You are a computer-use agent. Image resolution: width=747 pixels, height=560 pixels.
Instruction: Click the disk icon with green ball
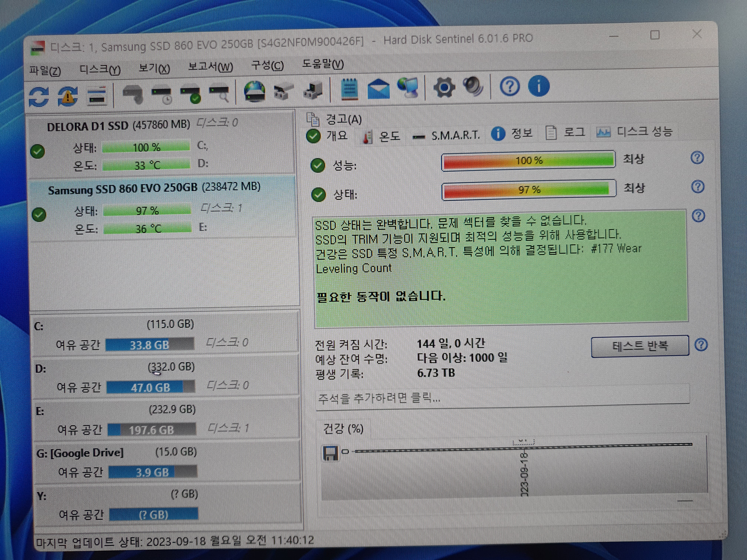click(x=191, y=95)
